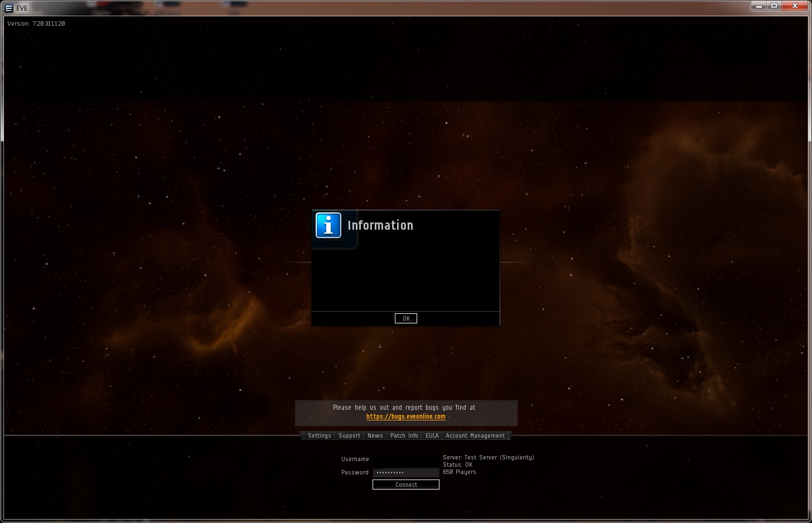The height and width of the screenshot is (523, 812).
Task: Open the Support menu item
Action: pyautogui.click(x=350, y=435)
